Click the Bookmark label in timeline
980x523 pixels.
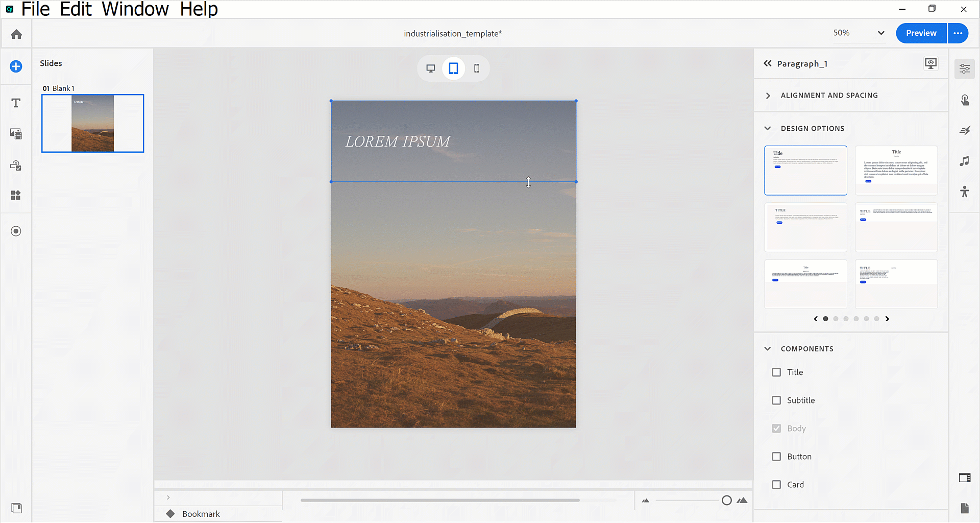pos(201,514)
